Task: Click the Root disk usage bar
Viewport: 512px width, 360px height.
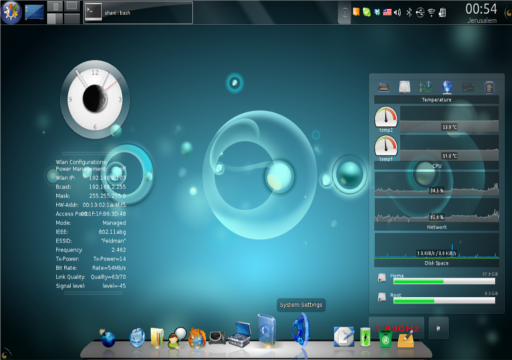Action: 444,301
